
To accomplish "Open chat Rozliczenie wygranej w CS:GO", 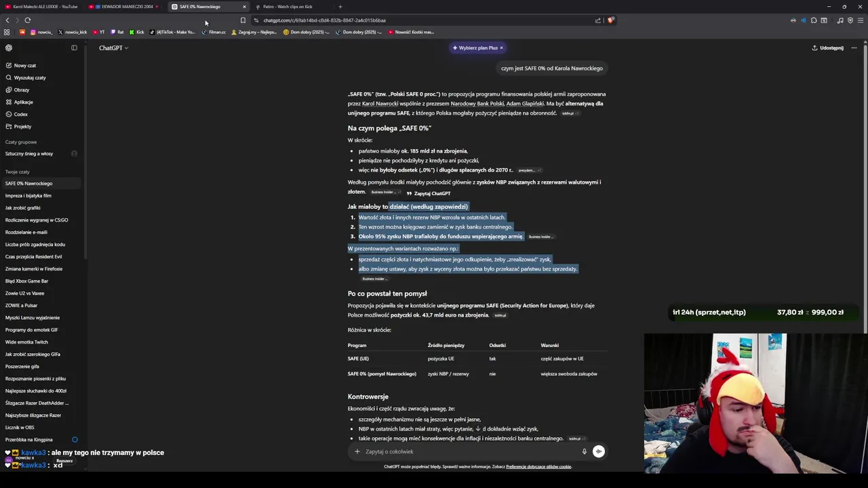I will tap(41, 220).
